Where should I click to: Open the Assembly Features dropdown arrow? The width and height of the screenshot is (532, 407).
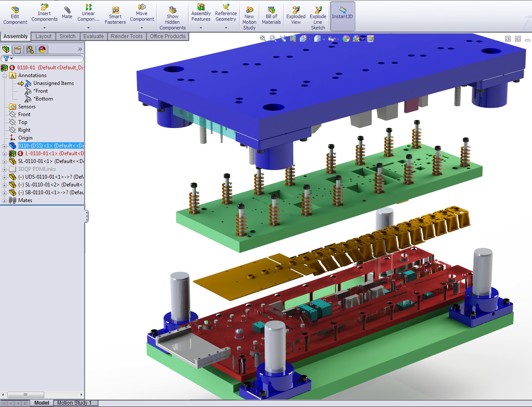coord(201,28)
